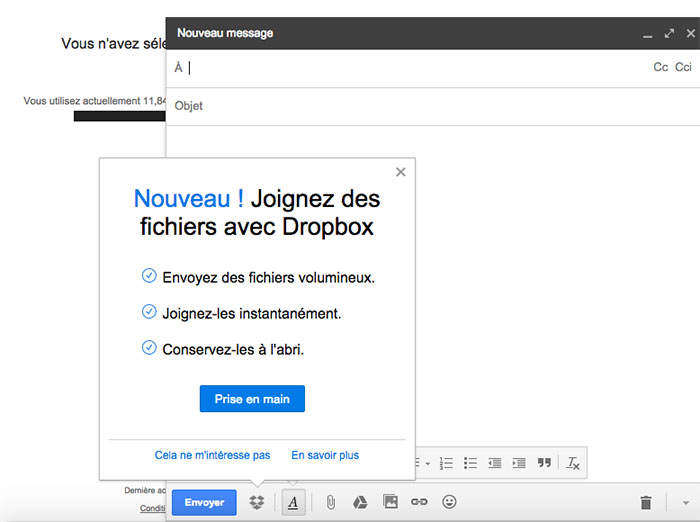Viewport: 700px width, 522px height.
Task: Click the Dropbox icon in compose toolbar
Action: pos(257,502)
